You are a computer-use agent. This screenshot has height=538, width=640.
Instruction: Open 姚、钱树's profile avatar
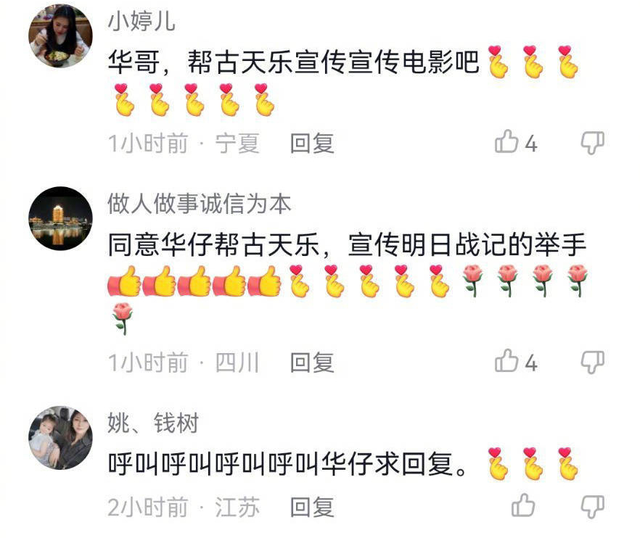pyautogui.click(x=60, y=438)
